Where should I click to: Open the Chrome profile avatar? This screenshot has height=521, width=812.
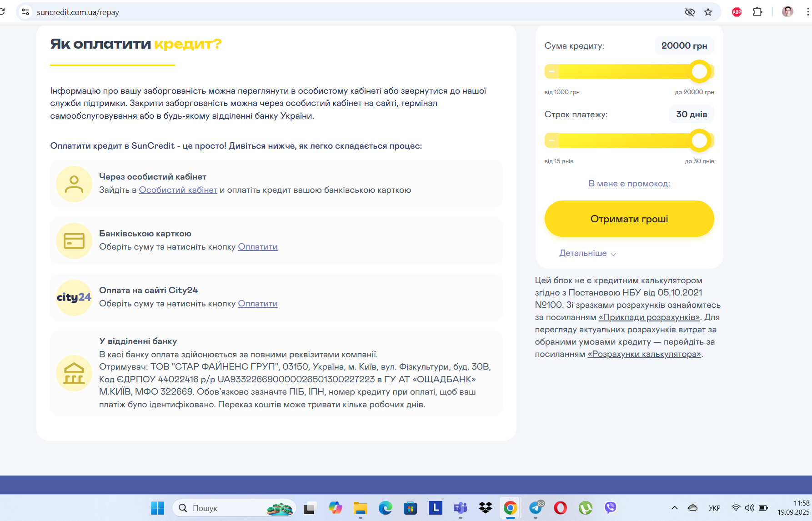(x=787, y=12)
